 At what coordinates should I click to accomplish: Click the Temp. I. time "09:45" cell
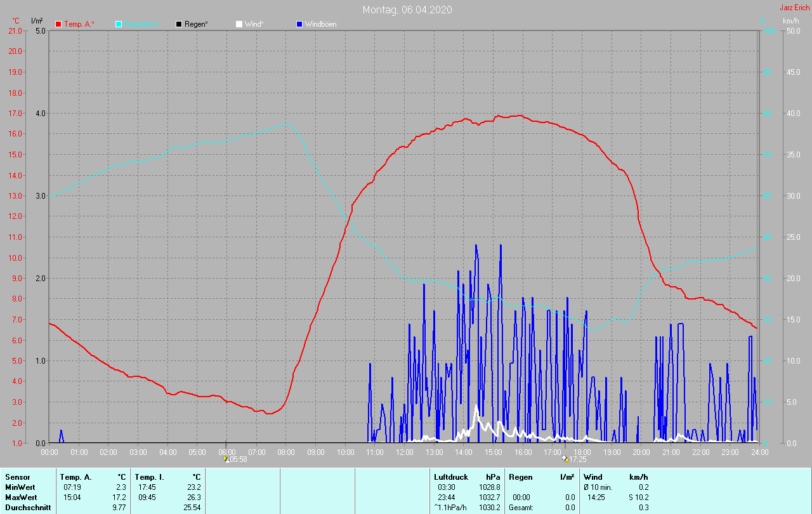tap(147, 497)
